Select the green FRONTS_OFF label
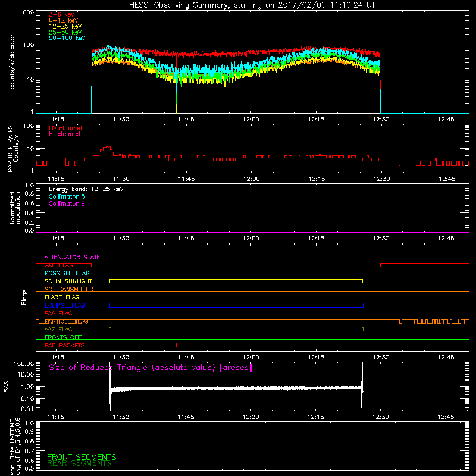Viewport: 476px width, 476px height. point(63,337)
